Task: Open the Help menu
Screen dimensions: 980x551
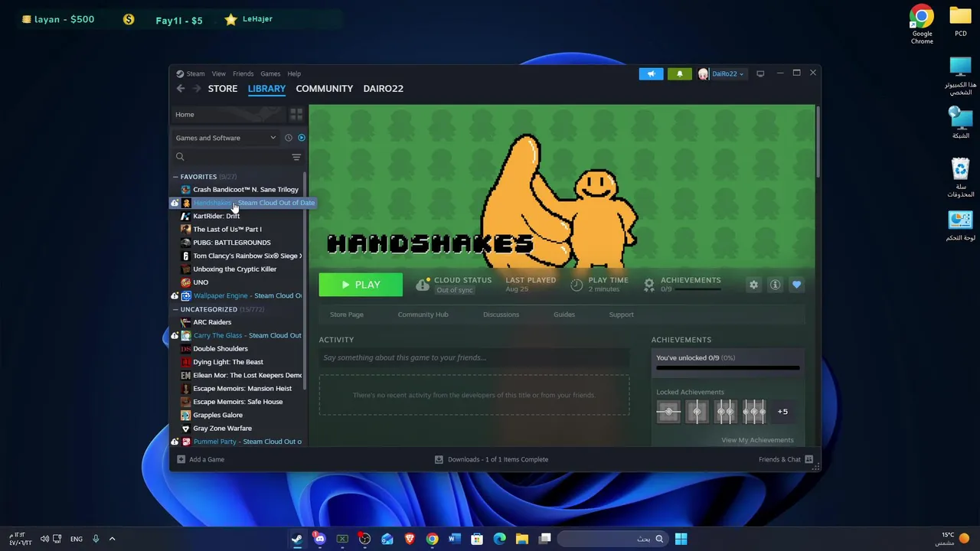Action: 294,73
